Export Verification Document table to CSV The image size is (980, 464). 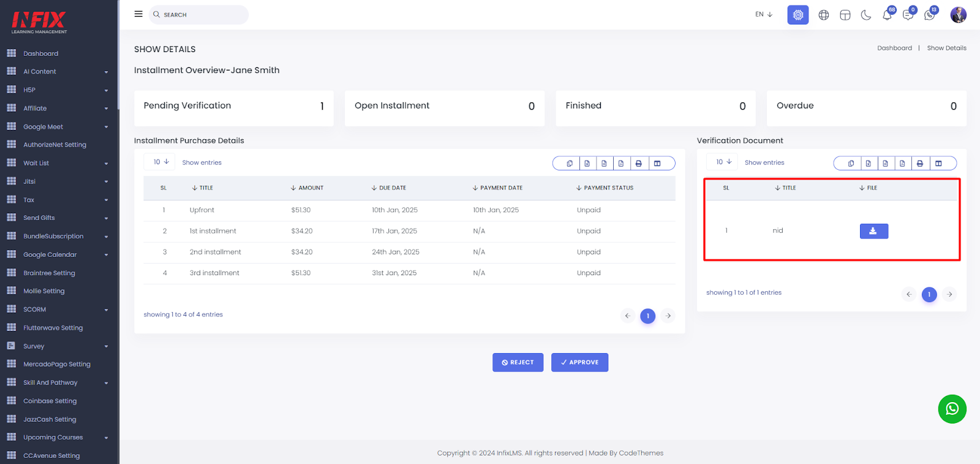coord(885,163)
